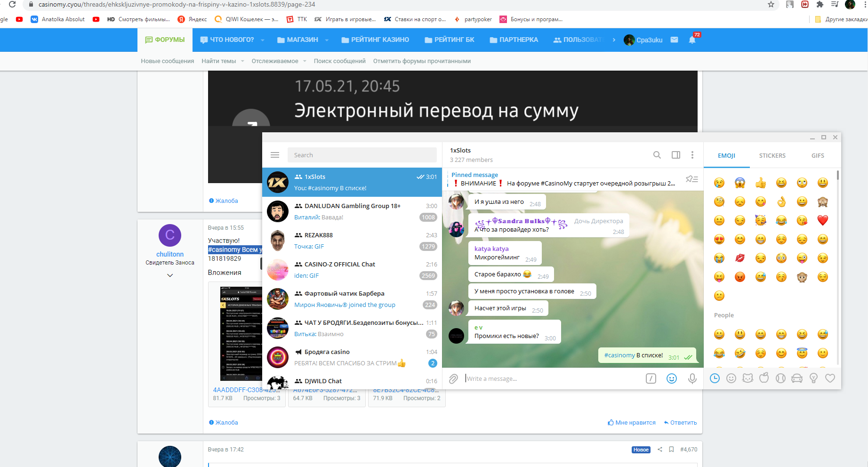Image resolution: width=868 pixels, height=467 pixels.
Task: Open the three-dot chat options menu
Action: 692,155
